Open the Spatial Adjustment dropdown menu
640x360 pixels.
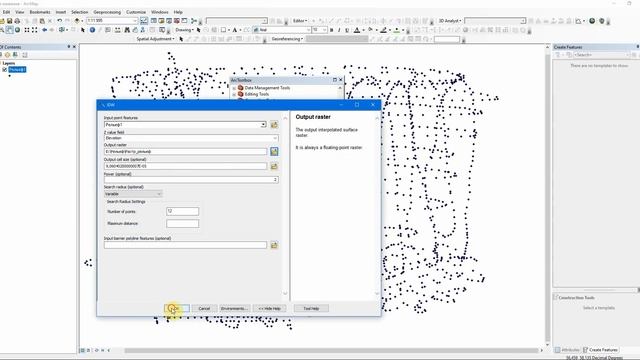pyautogui.click(x=156, y=39)
